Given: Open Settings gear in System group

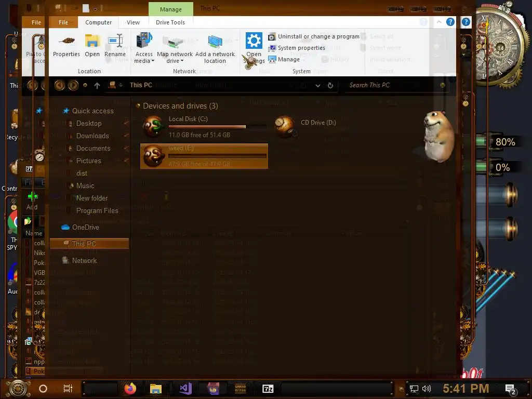Looking at the screenshot, I should 254,48.
